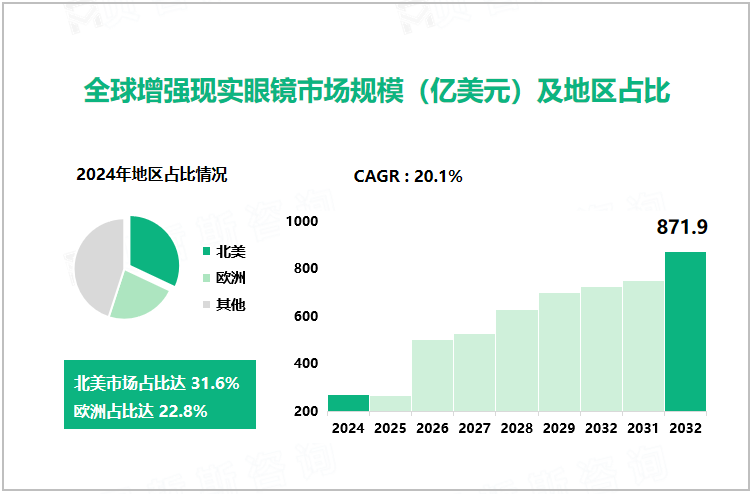Select the 欧洲 legend label

point(231,278)
